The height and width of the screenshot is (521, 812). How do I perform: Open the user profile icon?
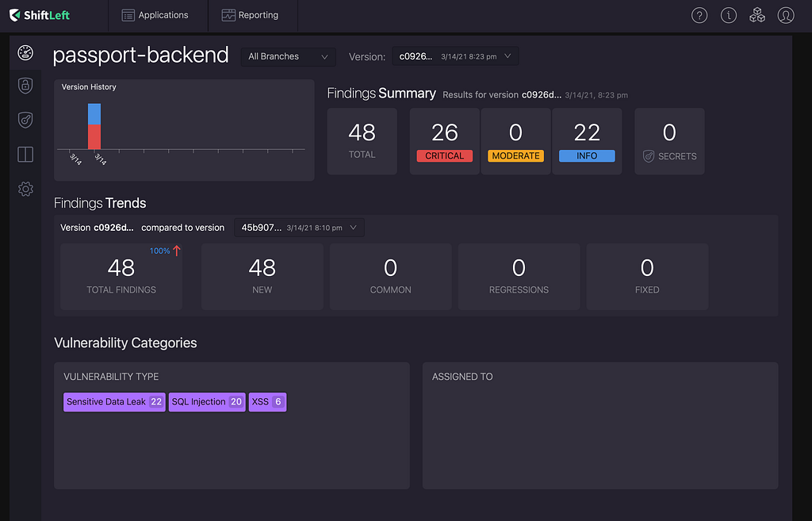[x=786, y=16]
